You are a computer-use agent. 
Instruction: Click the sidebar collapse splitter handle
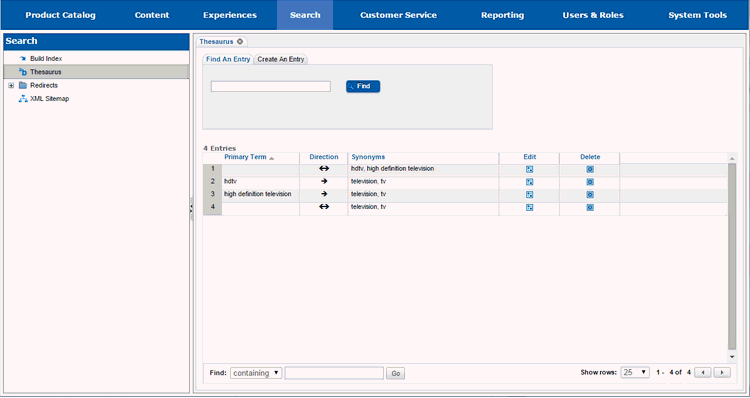191,209
